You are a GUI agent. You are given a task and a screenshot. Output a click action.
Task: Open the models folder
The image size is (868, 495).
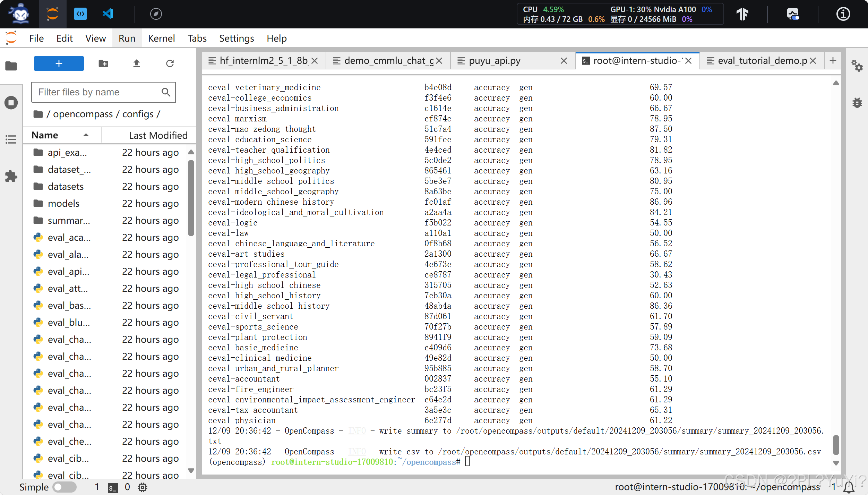coord(63,203)
